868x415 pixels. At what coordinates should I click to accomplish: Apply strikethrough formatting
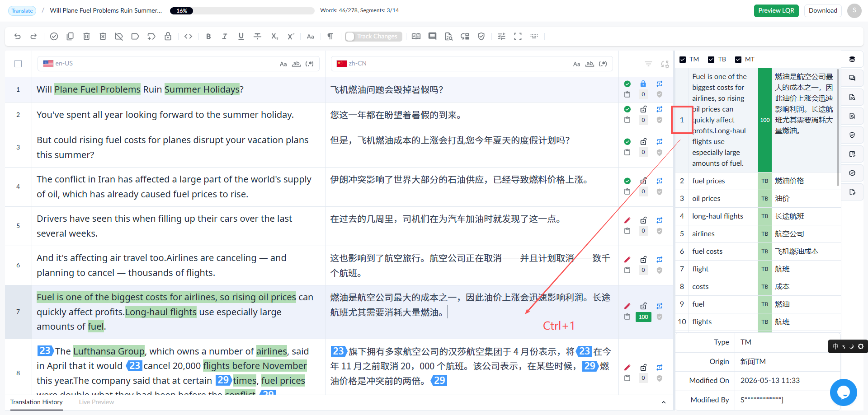click(x=257, y=37)
